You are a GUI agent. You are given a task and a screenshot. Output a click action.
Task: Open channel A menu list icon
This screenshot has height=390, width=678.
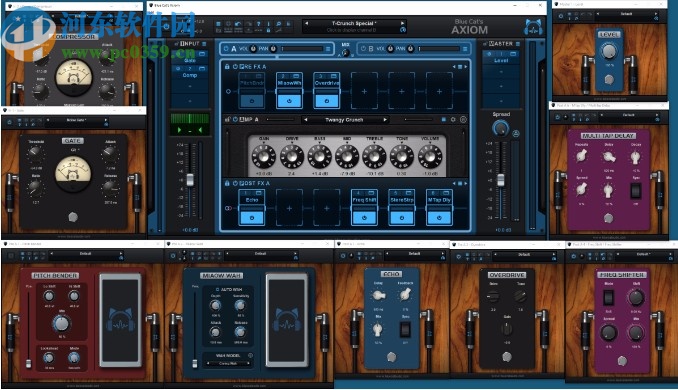[x=328, y=48]
